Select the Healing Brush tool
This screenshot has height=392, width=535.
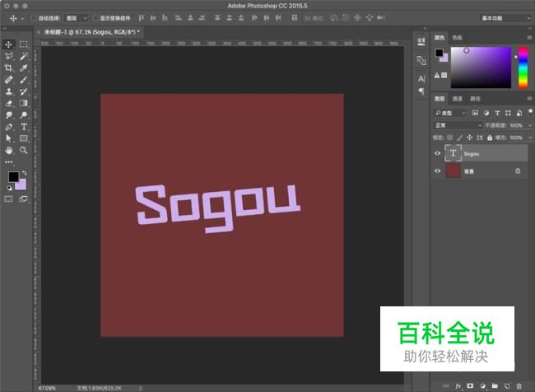(9, 80)
